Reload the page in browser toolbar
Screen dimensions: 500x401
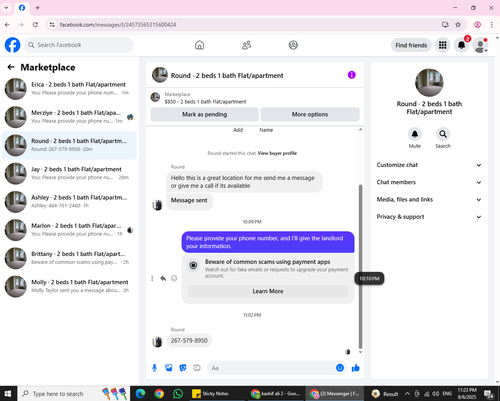tap(35, 25)
